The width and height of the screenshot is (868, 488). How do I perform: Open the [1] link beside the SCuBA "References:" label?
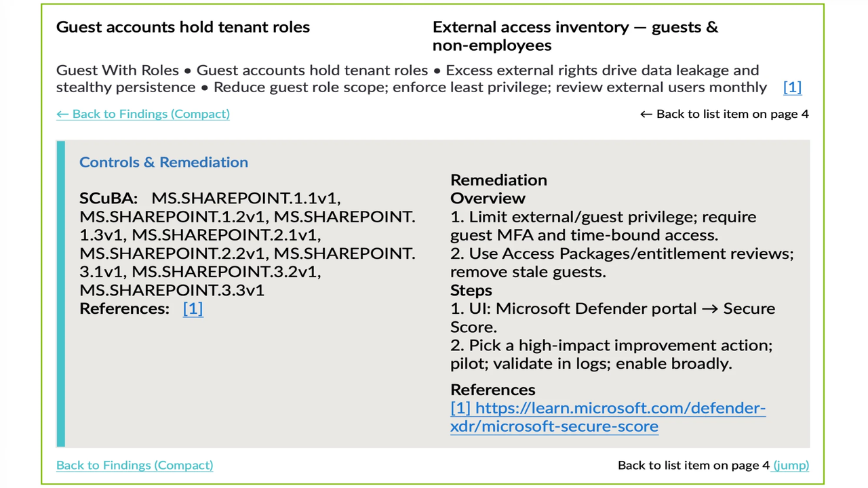pos(193,309)
